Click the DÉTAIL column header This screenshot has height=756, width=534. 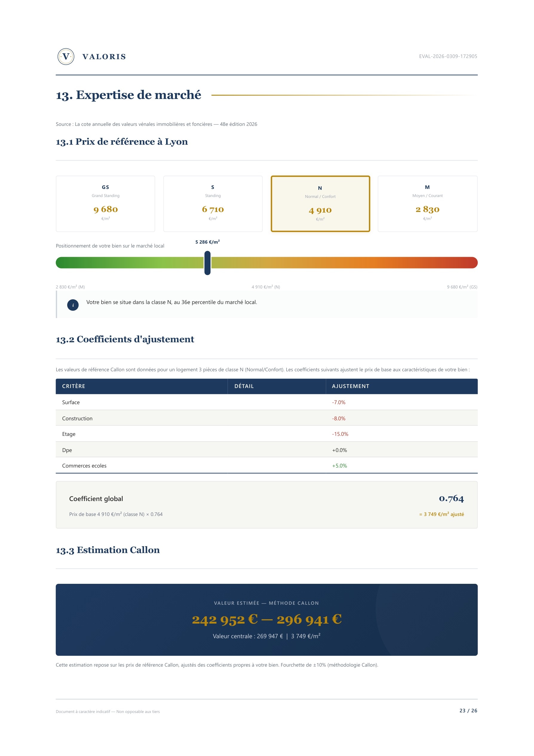pos(244,386)
